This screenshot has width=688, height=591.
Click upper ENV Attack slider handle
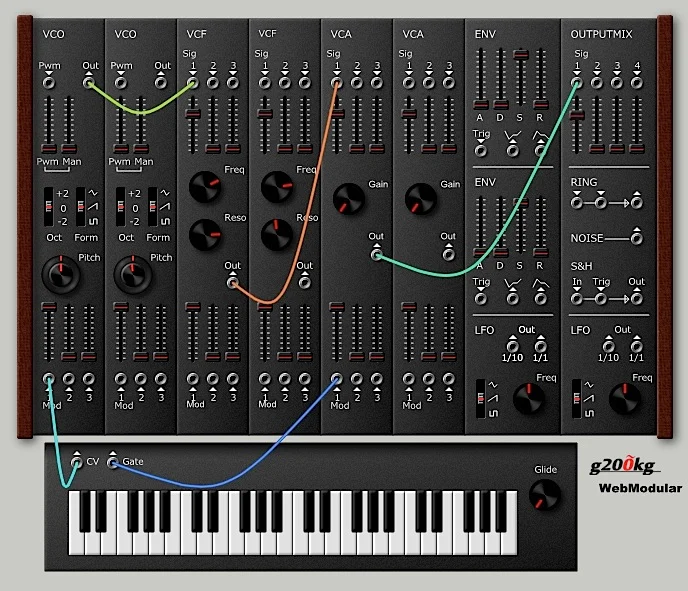point(481,104)
